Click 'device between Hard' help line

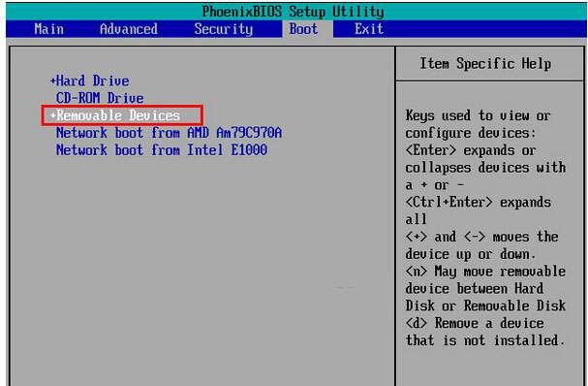click(x=475, y=288)
